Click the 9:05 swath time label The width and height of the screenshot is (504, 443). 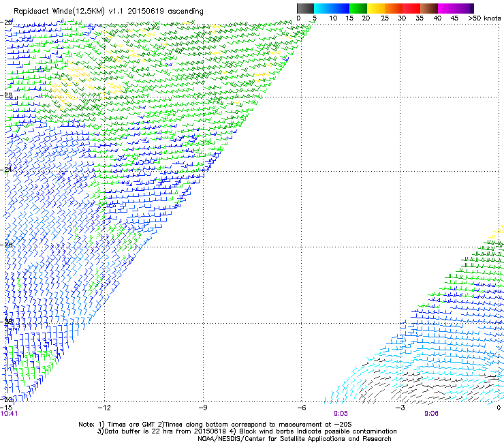(x=341, y=414)
